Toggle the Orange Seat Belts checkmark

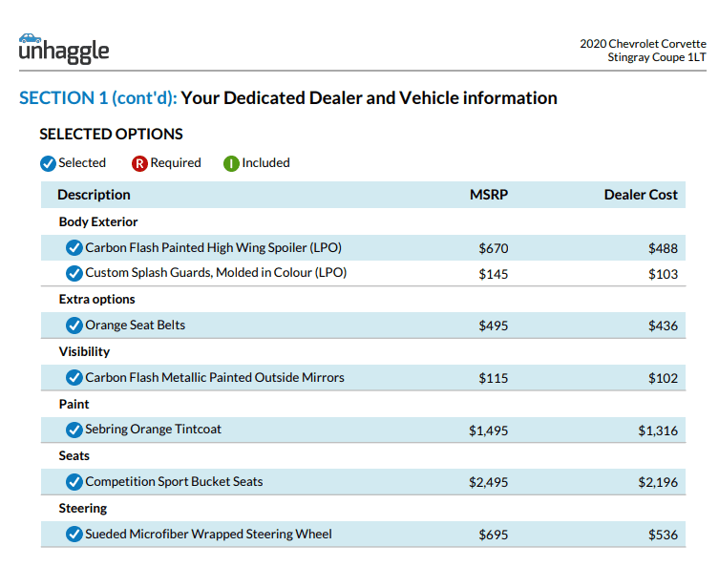(x=74, y=325)
